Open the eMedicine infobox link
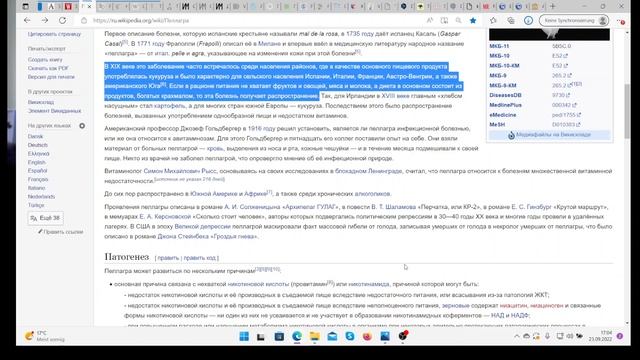This screenshot has width=640, height=360. [502, 115]
